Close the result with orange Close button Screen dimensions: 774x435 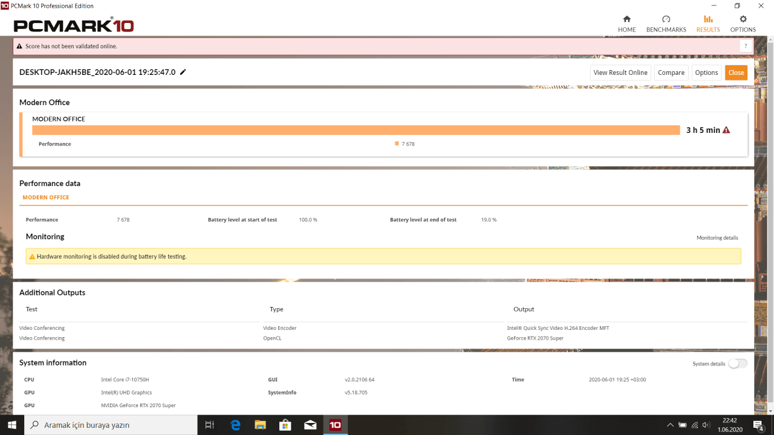[x=736, y=73]
